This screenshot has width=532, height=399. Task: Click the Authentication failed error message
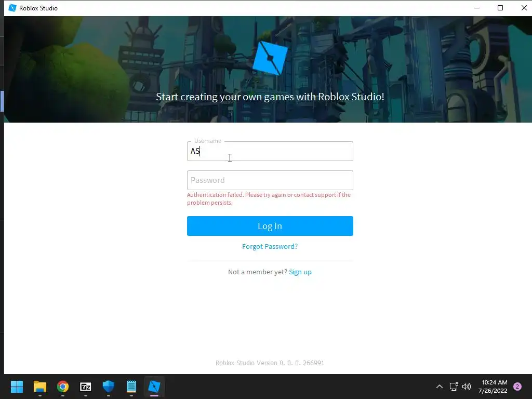[269, 199]
